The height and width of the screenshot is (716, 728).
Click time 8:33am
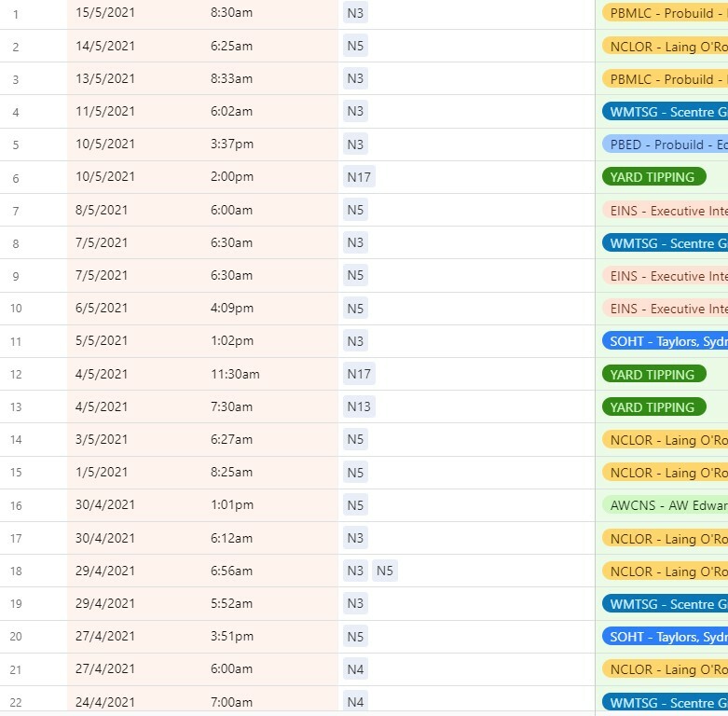231,78
